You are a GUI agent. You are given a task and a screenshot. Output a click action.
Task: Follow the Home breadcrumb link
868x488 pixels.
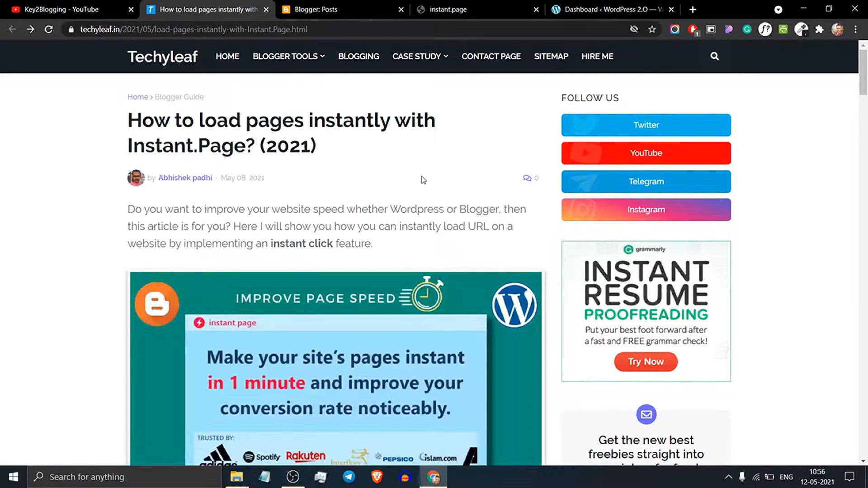tap(137, 97)
